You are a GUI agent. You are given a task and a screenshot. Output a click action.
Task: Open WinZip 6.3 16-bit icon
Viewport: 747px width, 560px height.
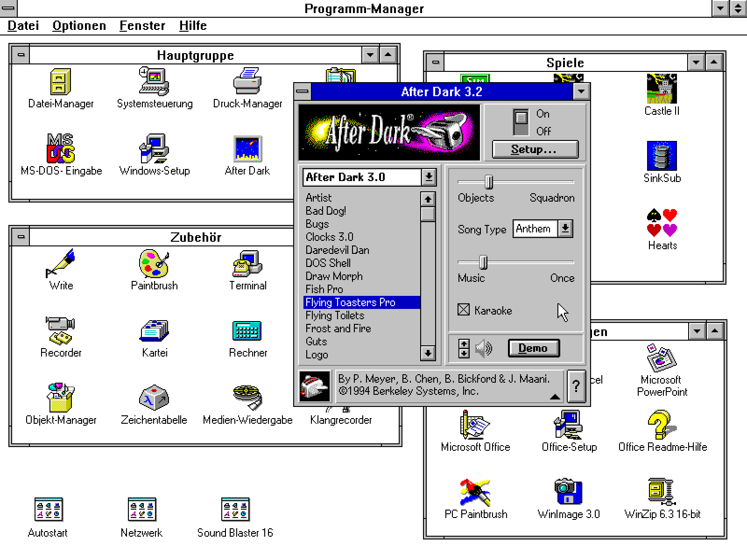point(662,492)
